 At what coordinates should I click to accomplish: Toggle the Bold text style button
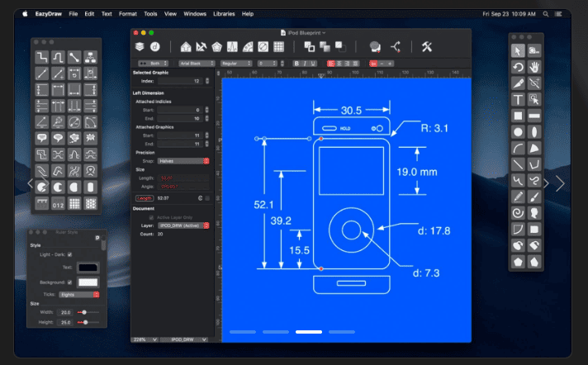point(296,64)
